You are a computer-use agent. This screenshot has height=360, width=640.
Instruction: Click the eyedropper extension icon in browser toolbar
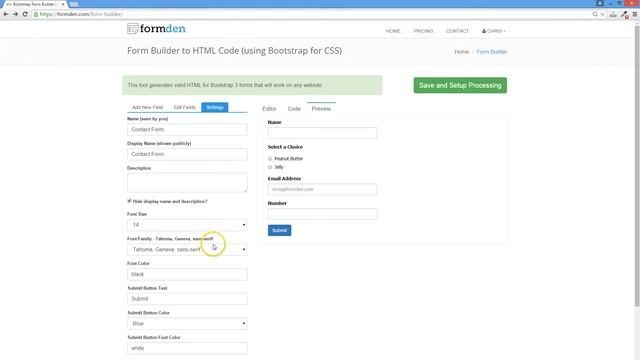coord(624,14)
